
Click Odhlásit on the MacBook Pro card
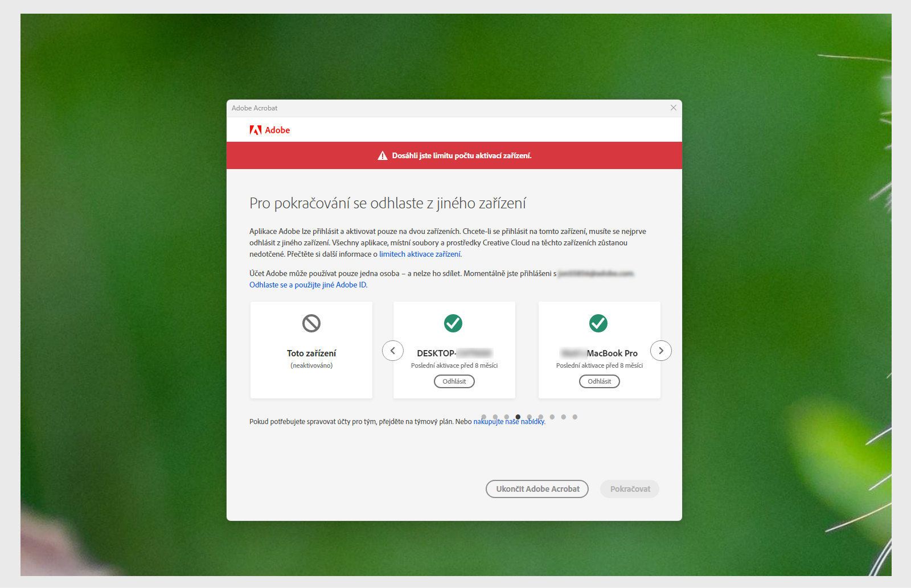point(600,381)
